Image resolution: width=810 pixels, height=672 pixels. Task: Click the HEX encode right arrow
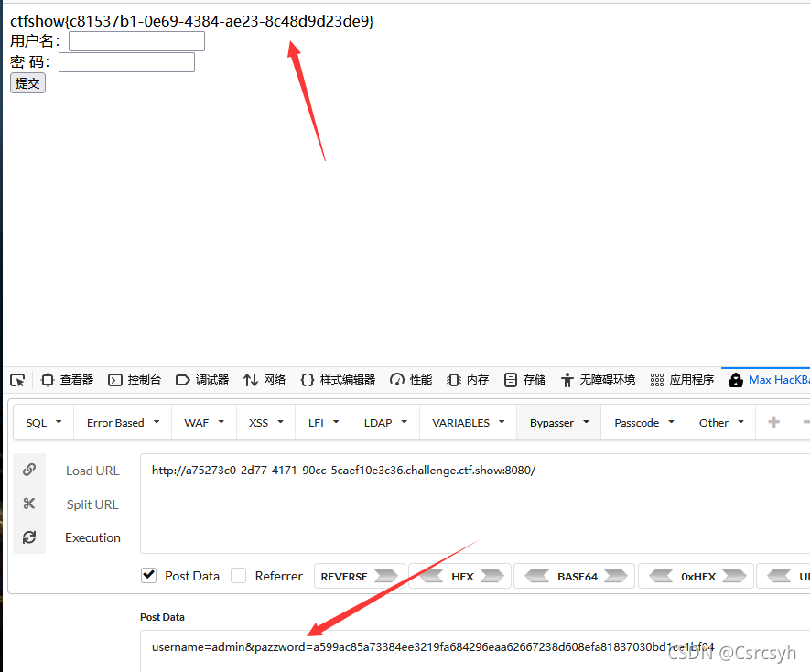coord(492,576)
